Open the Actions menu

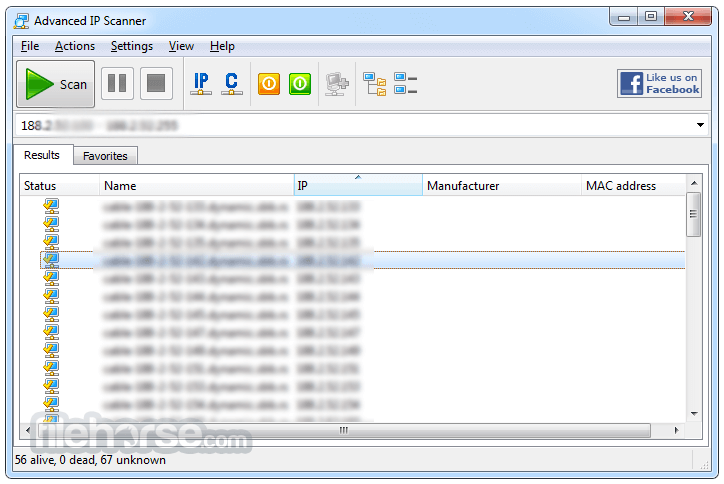(75, 46)
